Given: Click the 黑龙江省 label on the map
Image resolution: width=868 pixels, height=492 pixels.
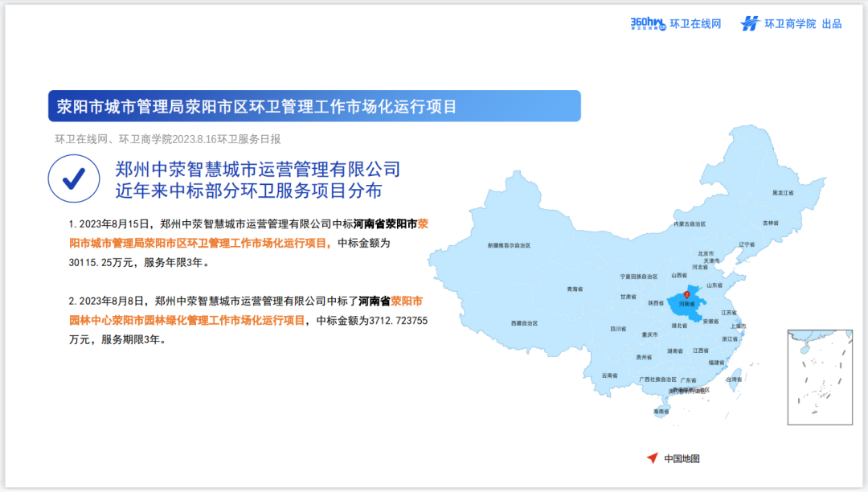Looking at the screenshot, I should (783, 193).
